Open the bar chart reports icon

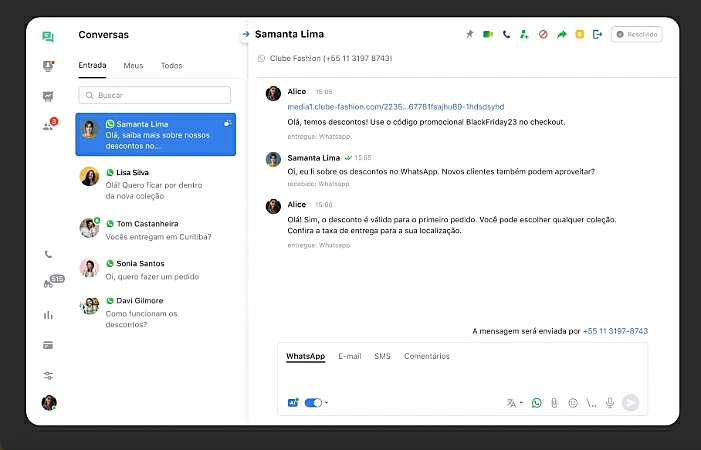tap(48, 315)
